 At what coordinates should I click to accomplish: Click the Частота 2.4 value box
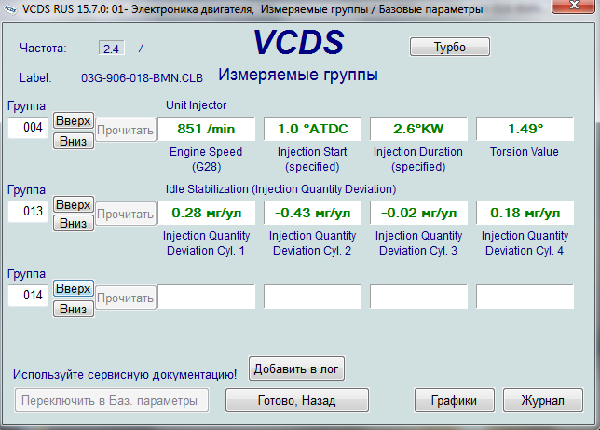112,48
